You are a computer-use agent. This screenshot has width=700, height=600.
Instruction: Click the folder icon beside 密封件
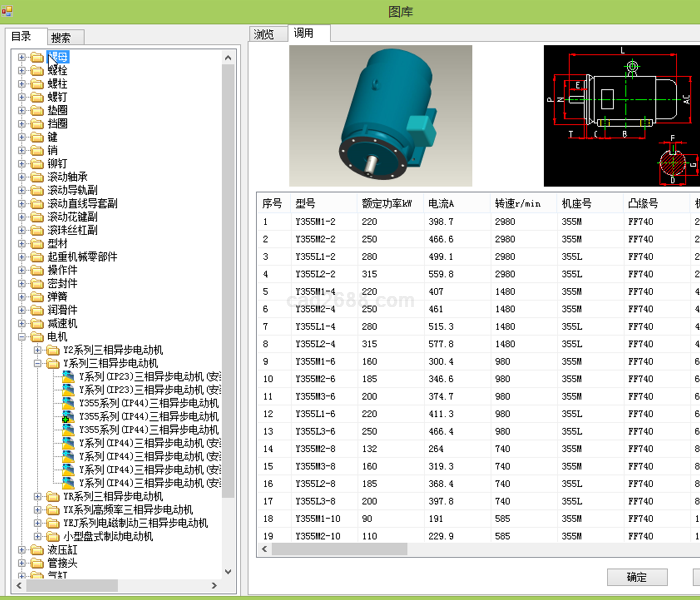click(x=37, y=284)
